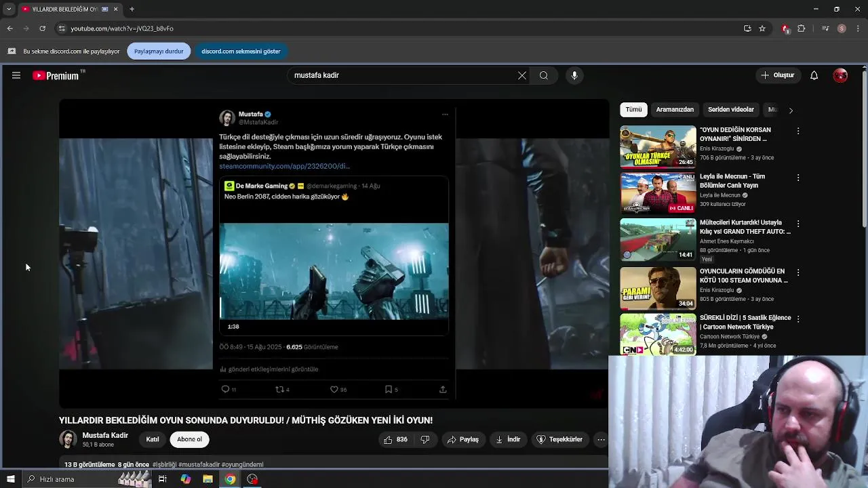
Task: Open the media control icon in Chrome toolbar
Action: click(x=825, y=28)
